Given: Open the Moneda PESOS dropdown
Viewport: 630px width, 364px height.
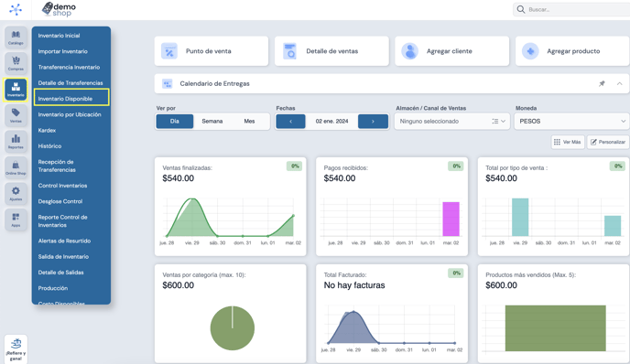Looking at the screenshot, I should [572, 122].
